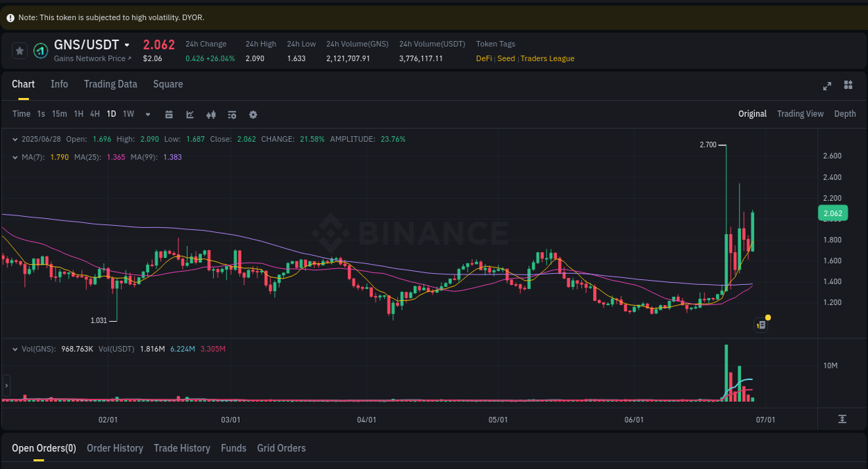Viewport: 868px width, 469px height.
Task: Open the GNS/USDT pair selector dropdown
Action: [x=128, y=44]
